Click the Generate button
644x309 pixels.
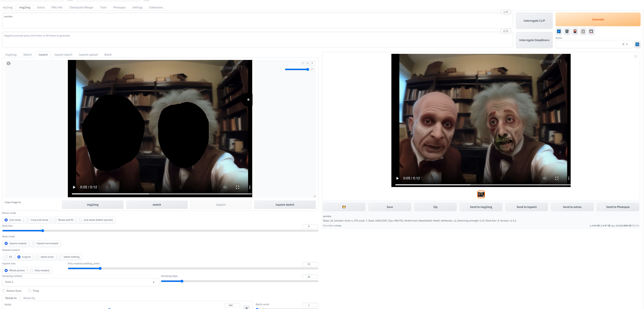(598, 19)
